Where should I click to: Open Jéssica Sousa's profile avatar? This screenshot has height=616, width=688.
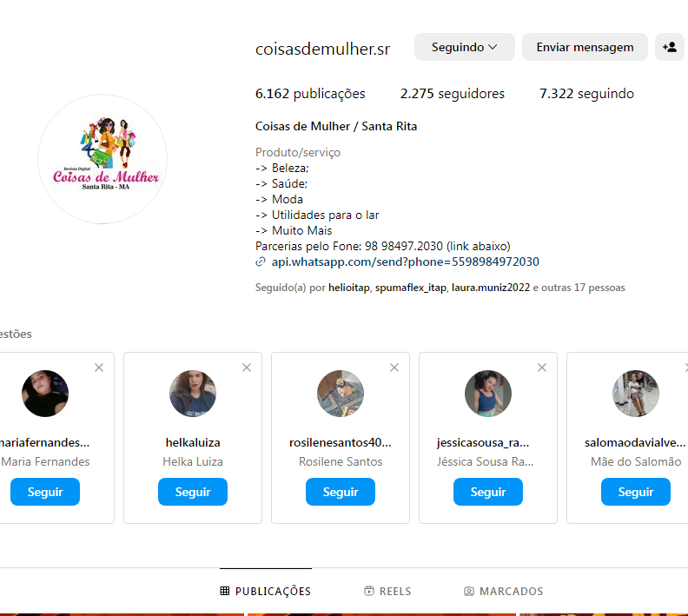[x=488, y=394]
